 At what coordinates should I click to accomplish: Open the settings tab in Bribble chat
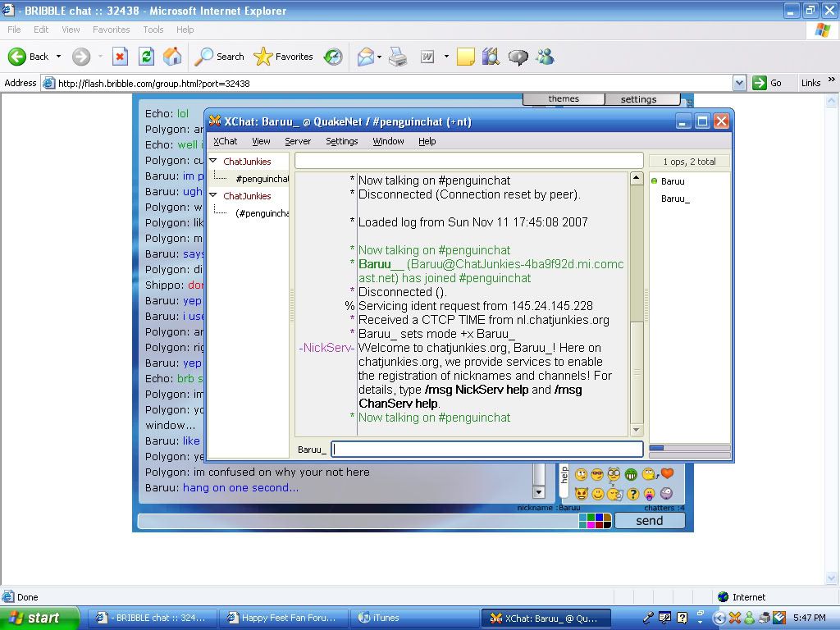pos(642,99)
